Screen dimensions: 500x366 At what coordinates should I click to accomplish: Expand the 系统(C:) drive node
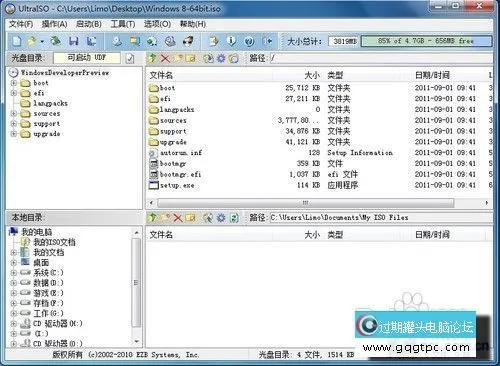click(x=14, y=273)
